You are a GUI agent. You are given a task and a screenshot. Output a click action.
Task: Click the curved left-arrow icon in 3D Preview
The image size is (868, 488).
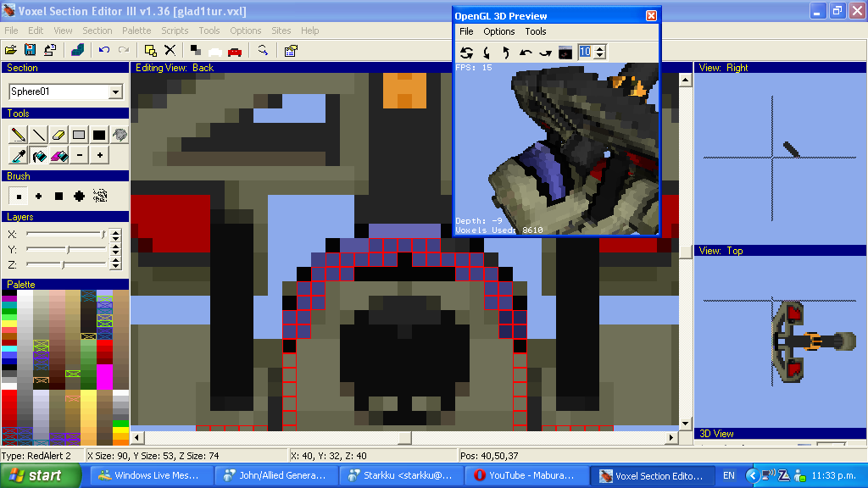pyautogui.click(x=526, y=53)
